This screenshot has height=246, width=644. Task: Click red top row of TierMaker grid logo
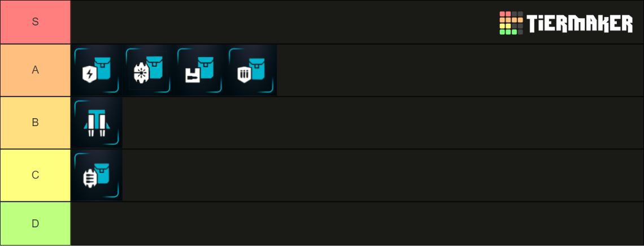click(505, 14)
